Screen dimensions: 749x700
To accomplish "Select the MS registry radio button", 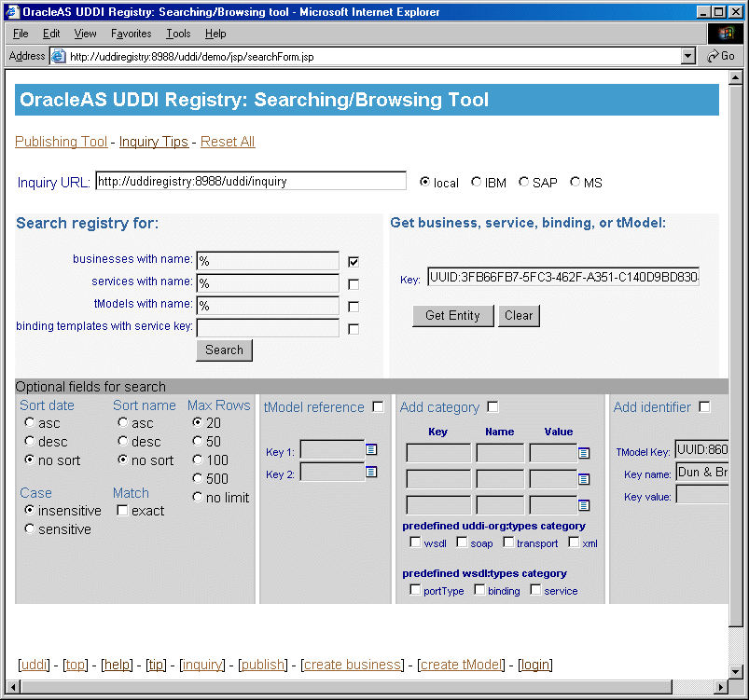I will tap(575, 182).
